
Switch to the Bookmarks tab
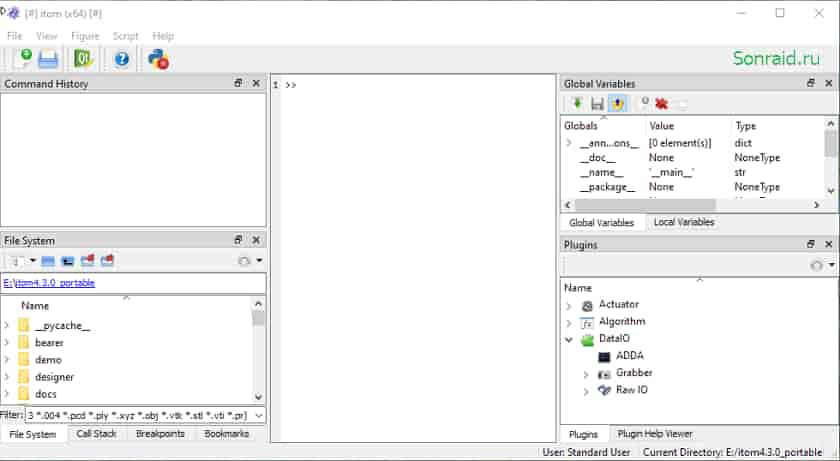click(x=227, y=434)
